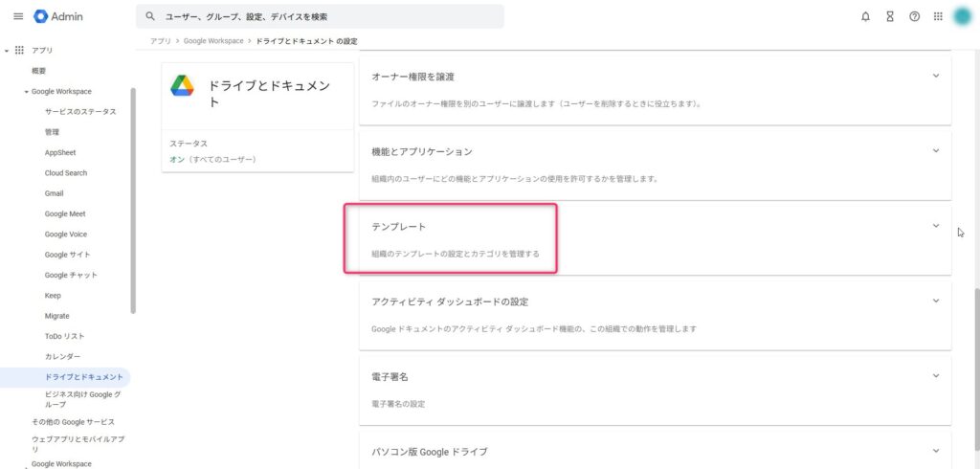Click the Google Admin logo
The image size is (980, 469).
(x=58, y=17)
